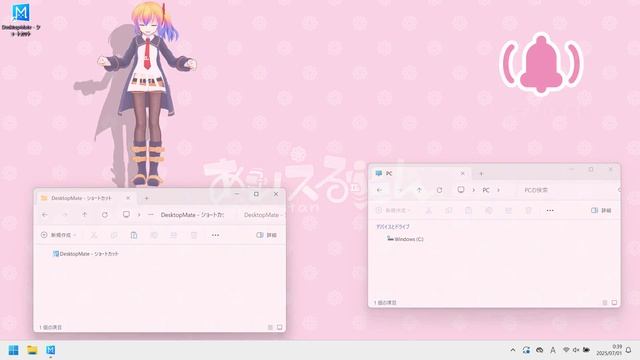
Task: Switch PC window to large icons view
Action: pyautogui.click(x=614, y=303)
